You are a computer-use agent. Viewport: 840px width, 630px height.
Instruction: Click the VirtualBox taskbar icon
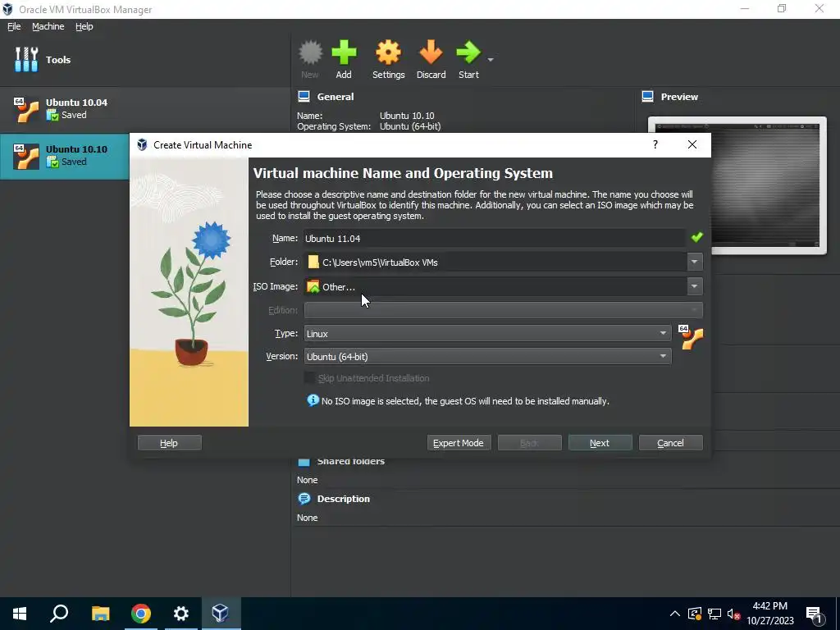coord(221,614)
